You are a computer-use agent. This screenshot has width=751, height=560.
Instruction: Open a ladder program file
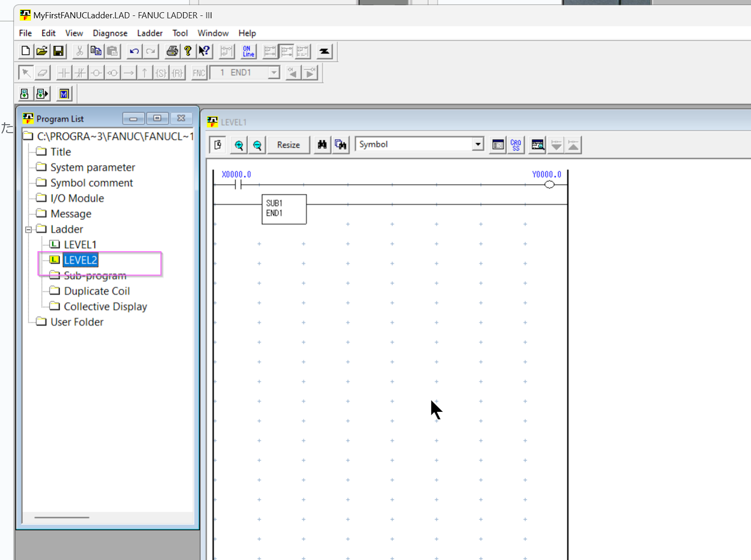point(42,51)
